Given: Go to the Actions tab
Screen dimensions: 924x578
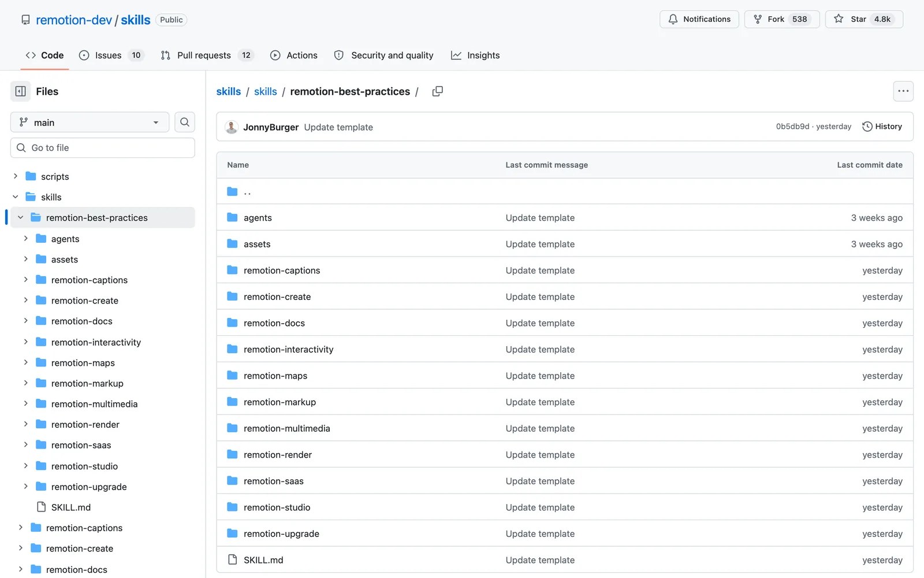Looking at the screenshot, I should click(294, 55).
